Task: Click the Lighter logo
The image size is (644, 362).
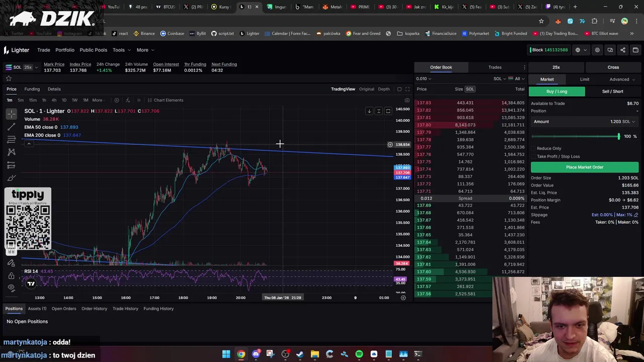Action: coord(16,50)
